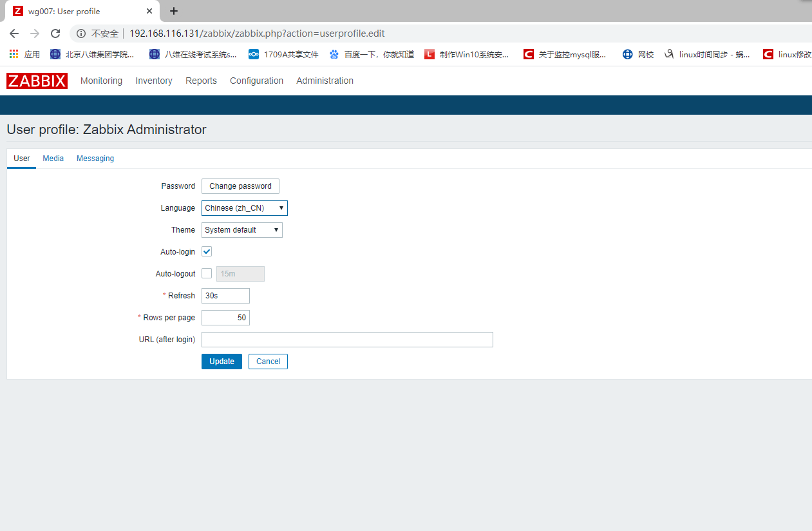
Task: Click the Refresh interval input field
Action: point(225,296)
